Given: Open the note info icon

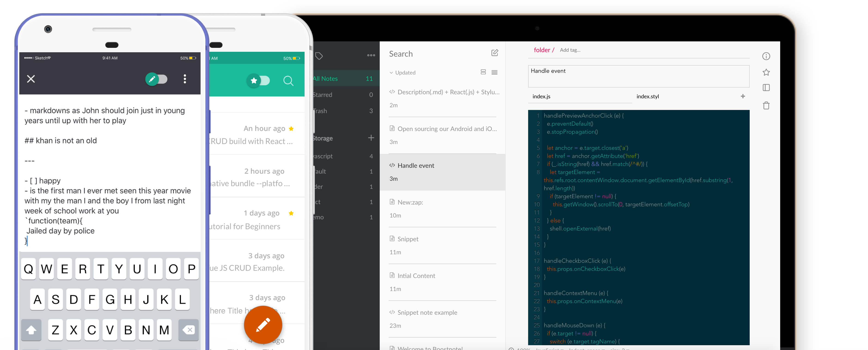Looking at the screenshot, I should point(766,56).
